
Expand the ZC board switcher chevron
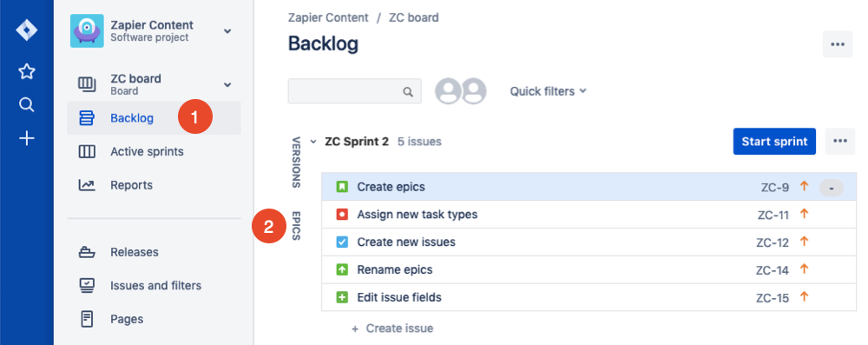click(227, 85)
